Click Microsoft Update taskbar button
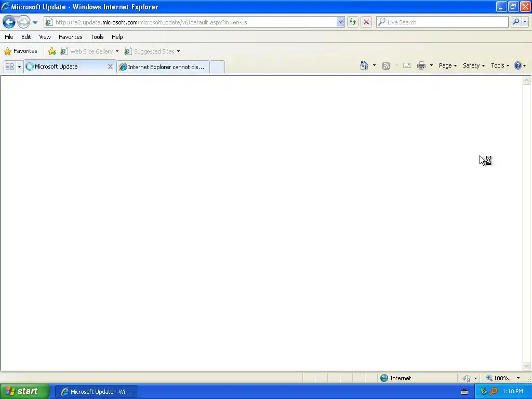 [97, 392]
